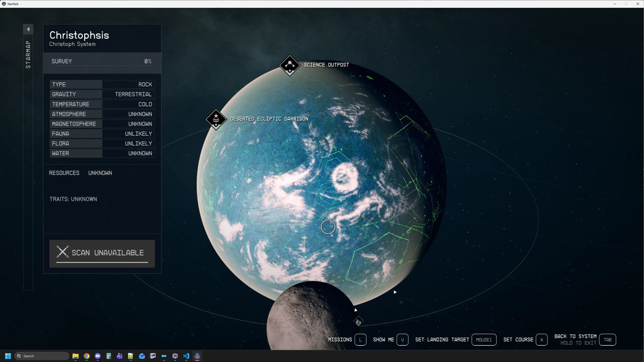Screen dimensions: 644x362
Task: Click the landing target circle on the planet
Action: tap(328, 227)
